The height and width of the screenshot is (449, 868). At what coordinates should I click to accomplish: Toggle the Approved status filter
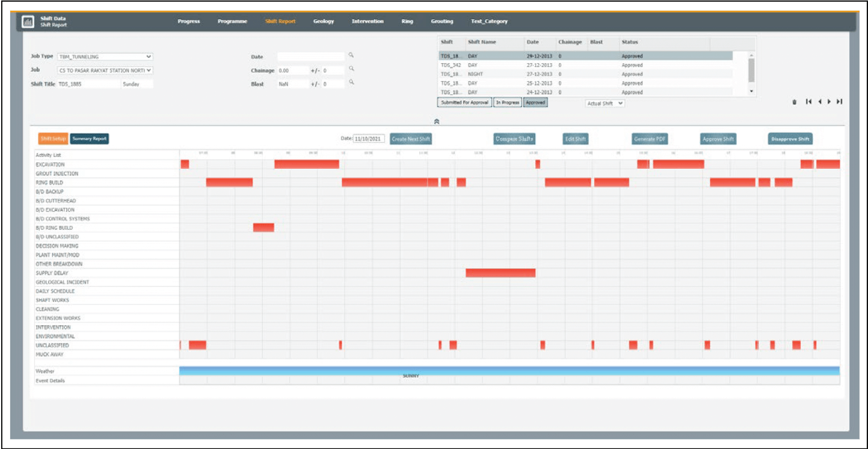(535, 103)
